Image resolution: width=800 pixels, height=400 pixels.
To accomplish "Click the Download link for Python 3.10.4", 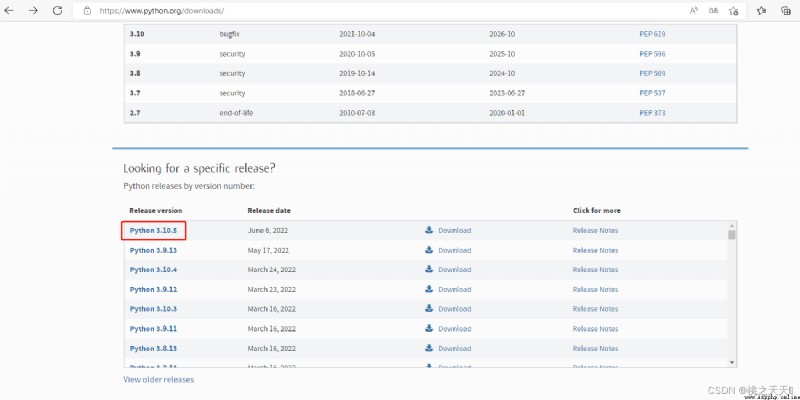I will pos(455,270).
